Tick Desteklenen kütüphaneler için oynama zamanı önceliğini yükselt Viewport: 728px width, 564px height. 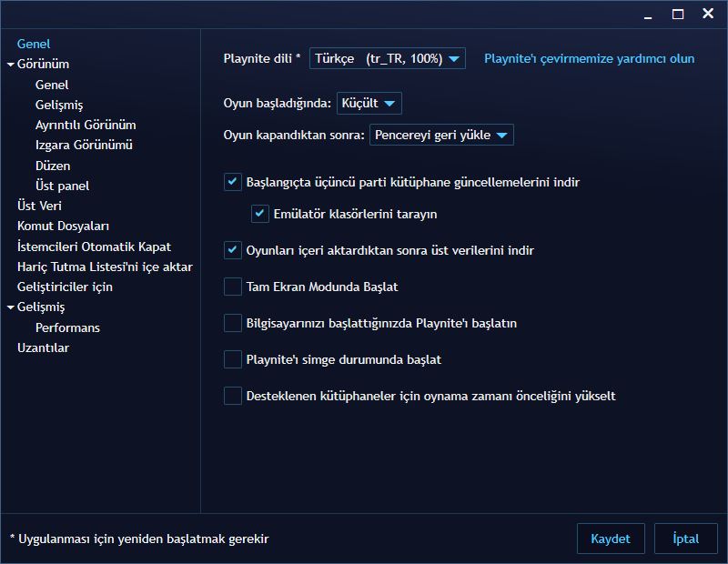pos(233,396)
